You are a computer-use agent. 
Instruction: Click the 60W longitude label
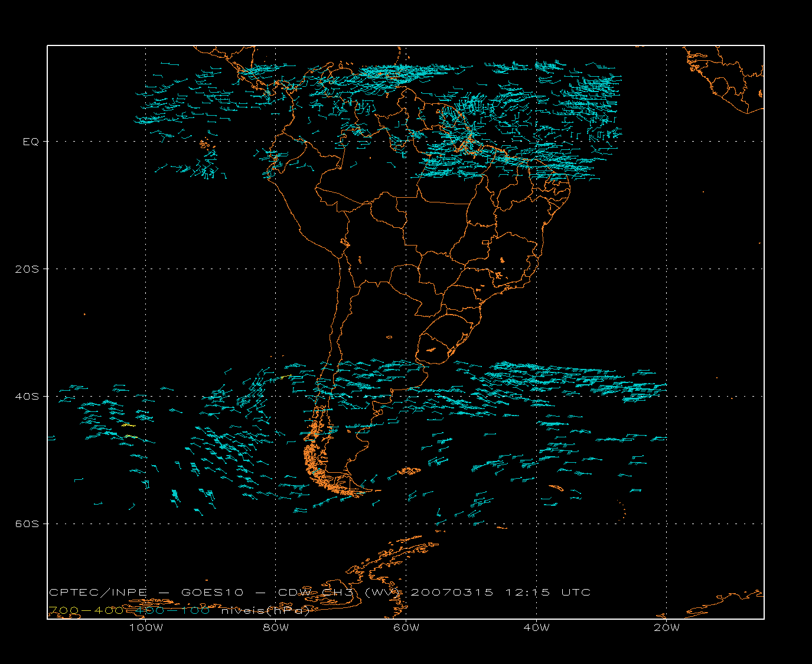[x=406, y=627]
